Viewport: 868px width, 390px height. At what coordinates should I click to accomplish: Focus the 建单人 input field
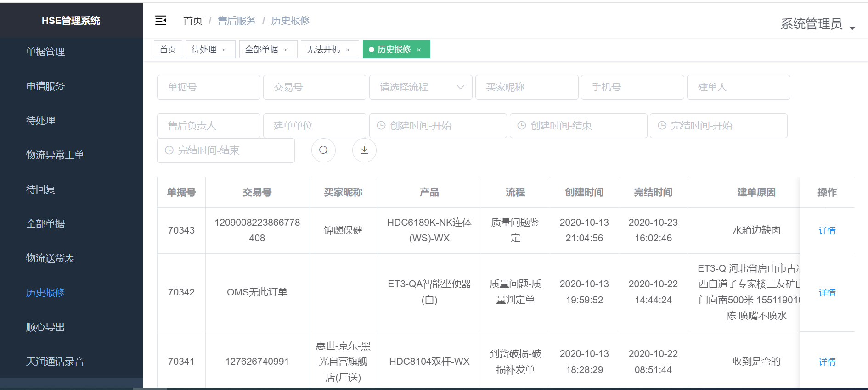click(x=738, y=87)
